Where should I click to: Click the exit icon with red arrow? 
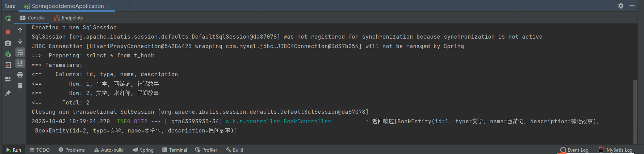click(8, 65)
